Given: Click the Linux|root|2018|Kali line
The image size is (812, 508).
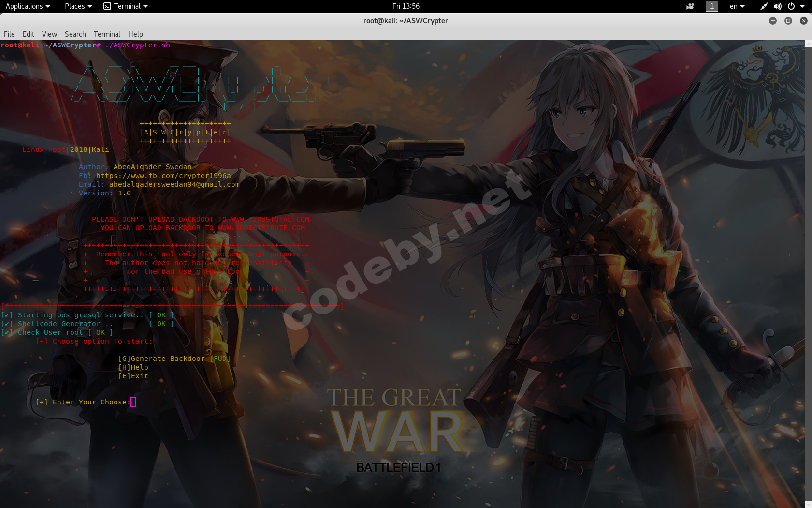Looking at the screenshot, I should click(x=66, y=149).
